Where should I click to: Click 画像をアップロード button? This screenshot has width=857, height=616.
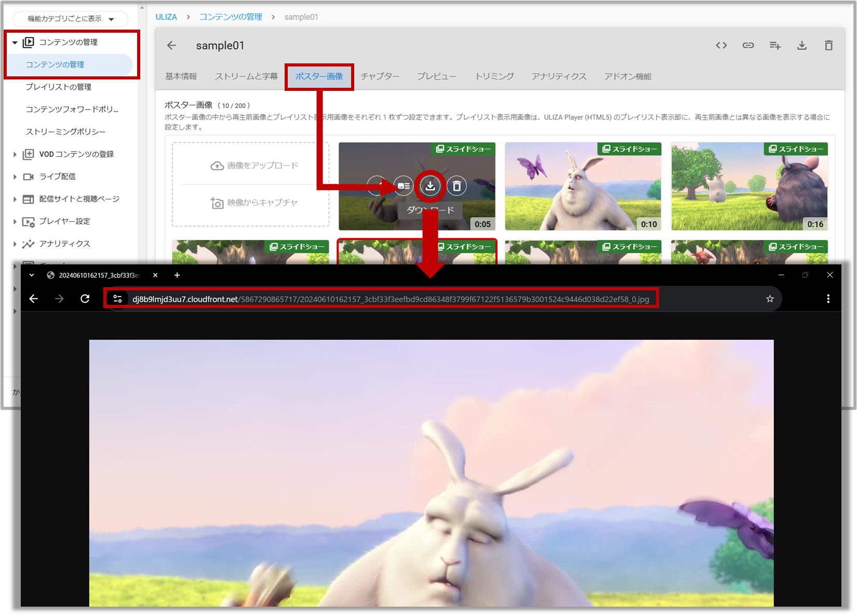coord(254,165)
